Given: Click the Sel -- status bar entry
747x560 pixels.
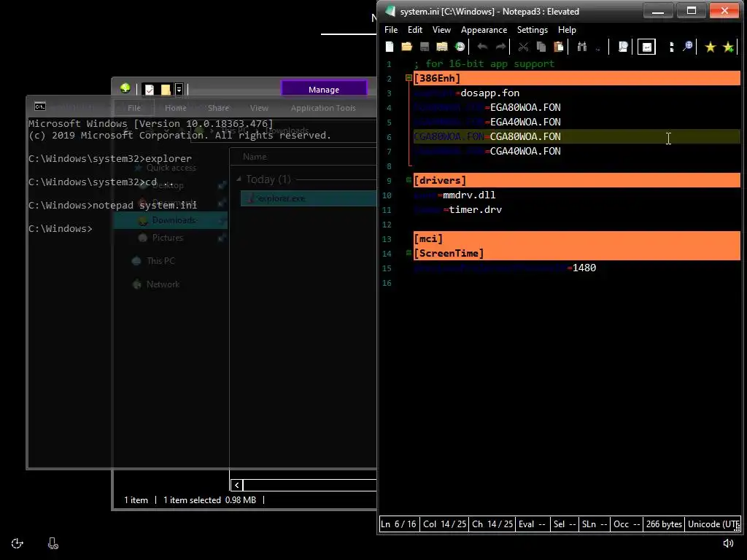Looking at the screenshot, I should (x=565, y=524).
